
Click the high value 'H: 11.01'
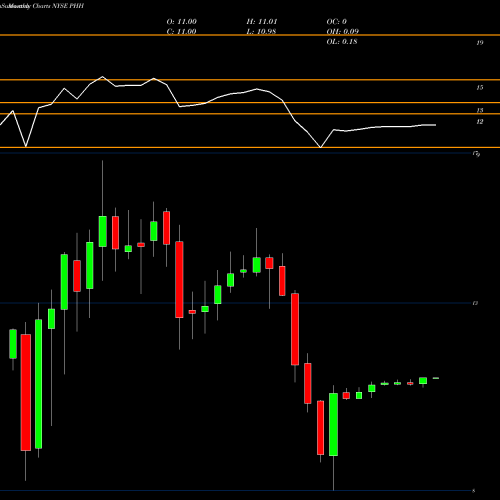(x=262, y=21)
